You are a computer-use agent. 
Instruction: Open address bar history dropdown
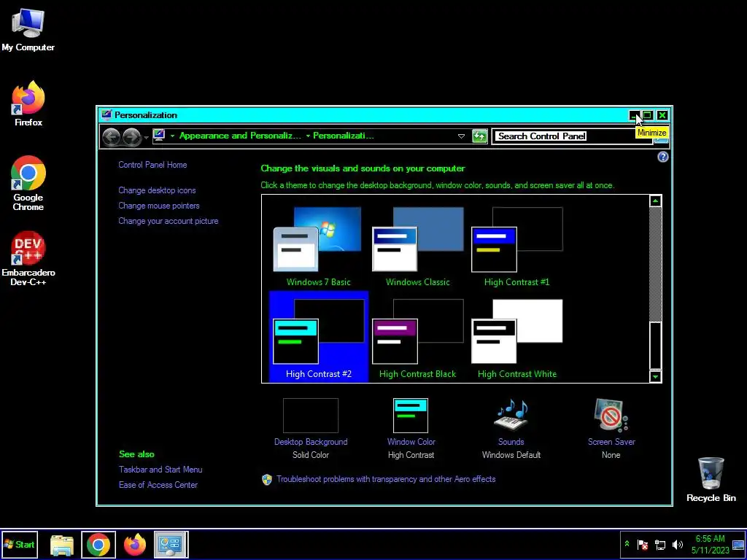461,136
